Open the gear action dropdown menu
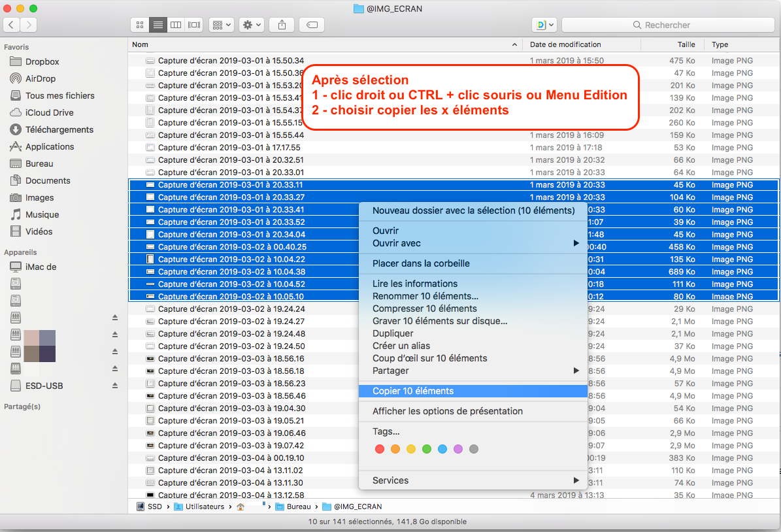This screenshot has width=781, height=532. [x=251, y=25]
